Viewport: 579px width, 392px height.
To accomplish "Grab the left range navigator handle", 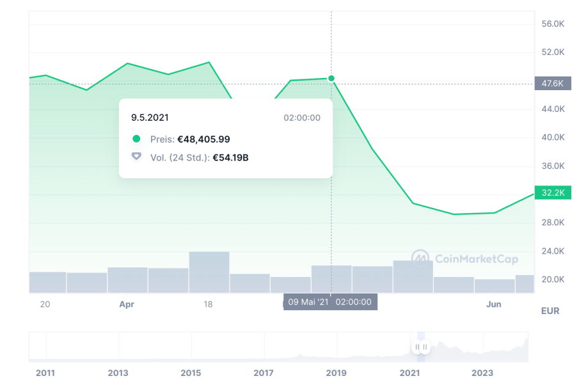I will coord(417,347).
